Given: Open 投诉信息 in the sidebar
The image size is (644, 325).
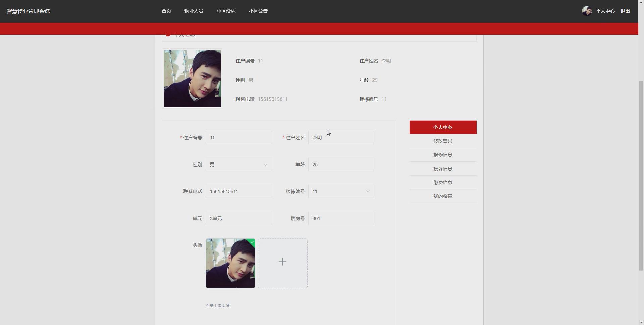Looking at the screenshot, I should (443, 169).
